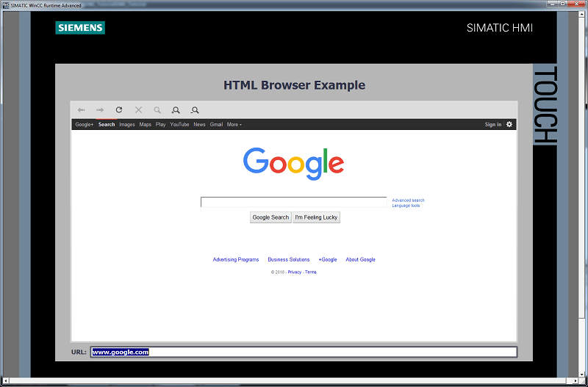Zoom out with the minus magnifier icon

pos(195,110)
